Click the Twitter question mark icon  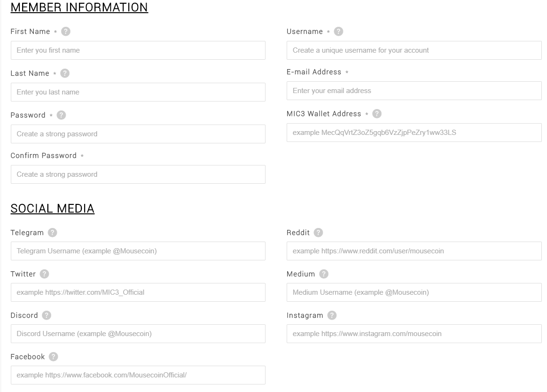[44, 274]
